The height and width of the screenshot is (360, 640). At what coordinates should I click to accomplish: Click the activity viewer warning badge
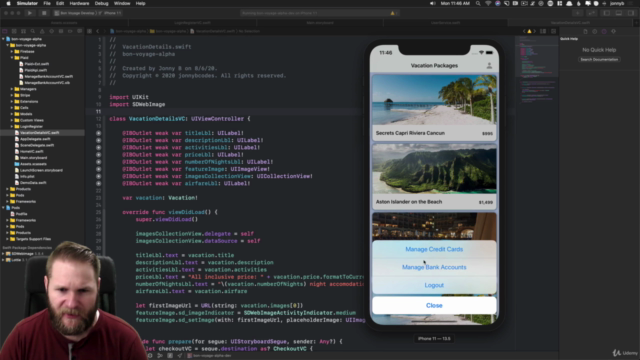coord(393,13)
